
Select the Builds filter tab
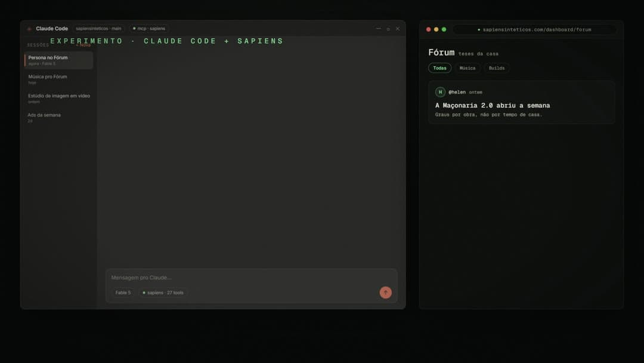[497, 68]
